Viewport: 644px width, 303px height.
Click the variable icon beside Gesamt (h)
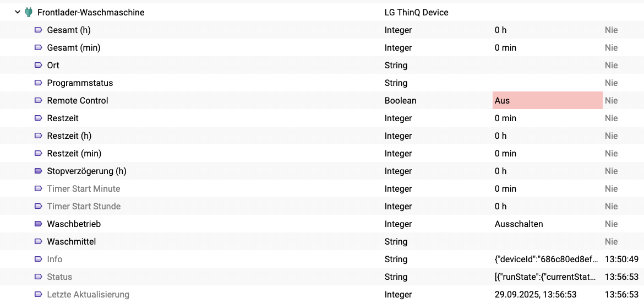coord(39,30)
